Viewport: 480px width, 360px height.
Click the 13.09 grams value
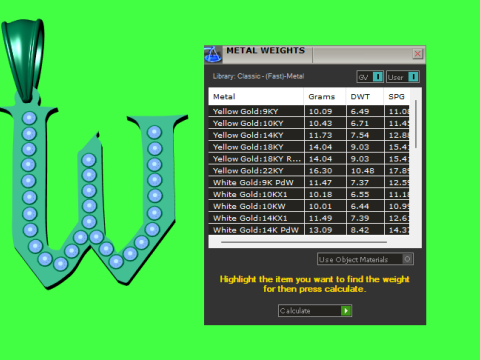[x=320, y=230]
